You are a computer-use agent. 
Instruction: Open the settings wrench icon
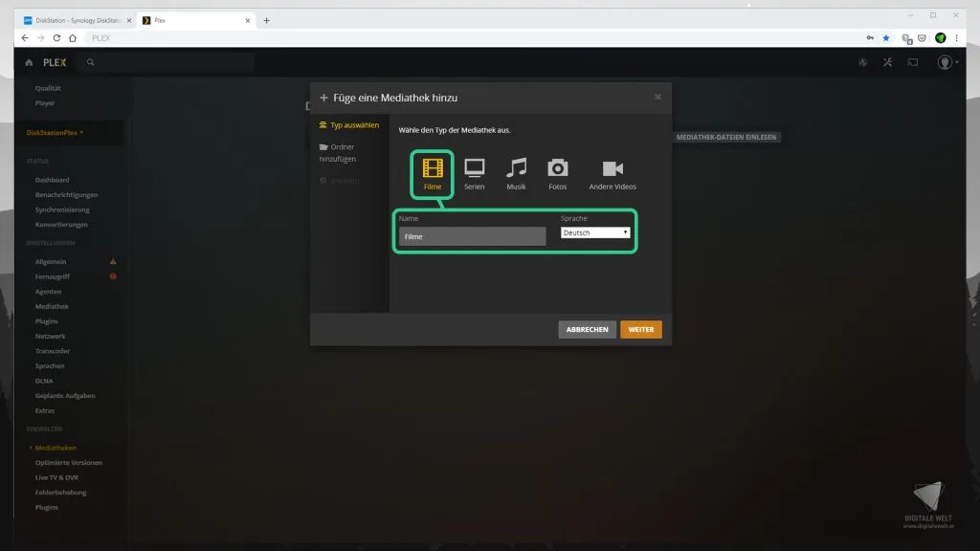point(887,62)
